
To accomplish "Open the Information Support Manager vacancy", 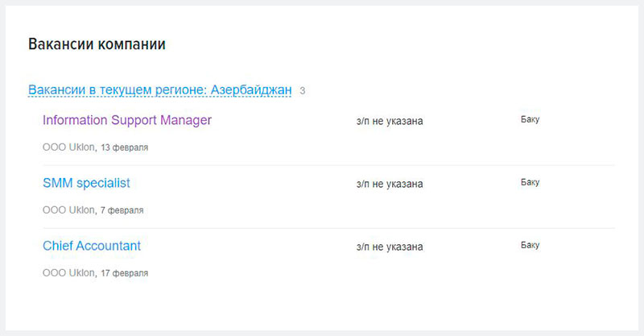I will [127, 120].
